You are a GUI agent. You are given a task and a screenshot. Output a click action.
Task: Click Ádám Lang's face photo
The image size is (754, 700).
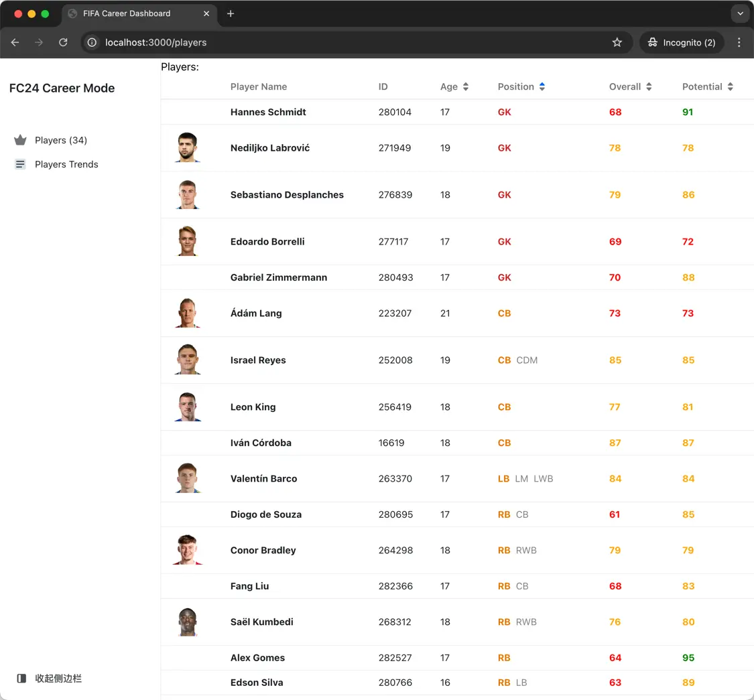(x=188, y=313)
